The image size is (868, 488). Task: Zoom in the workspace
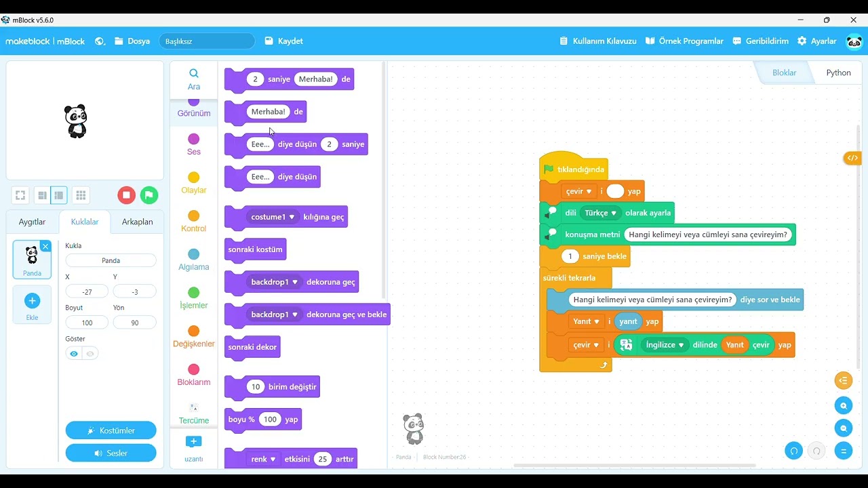coord(844,406)
